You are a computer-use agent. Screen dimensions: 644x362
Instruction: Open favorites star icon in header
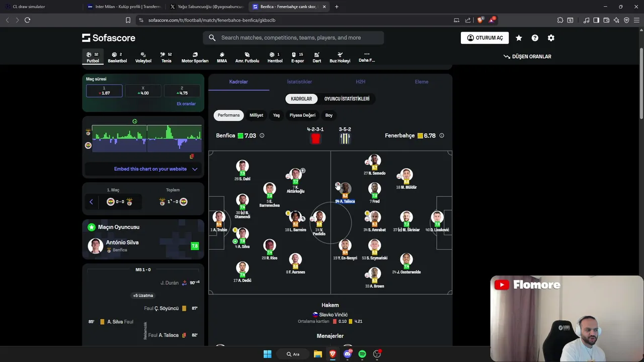519,38
